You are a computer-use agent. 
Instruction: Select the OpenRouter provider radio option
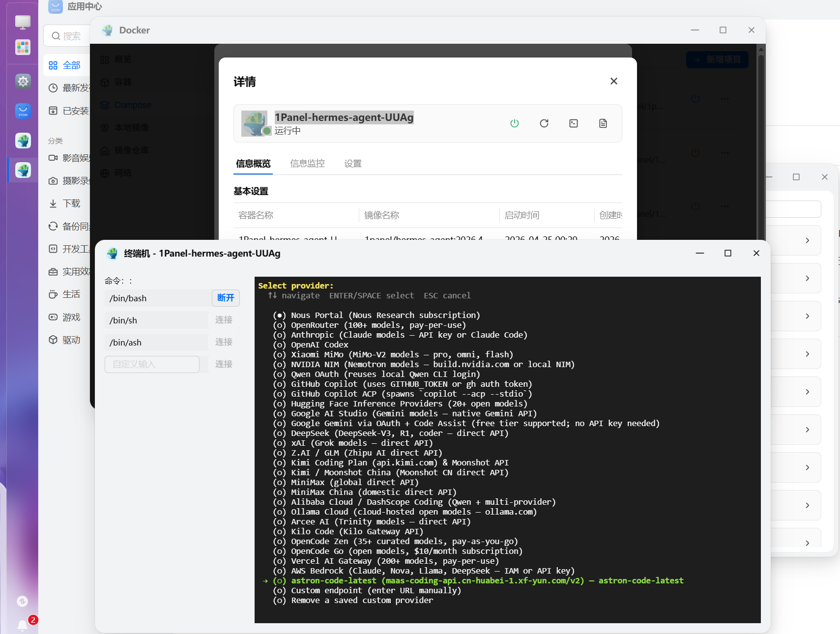click(280, 325)
